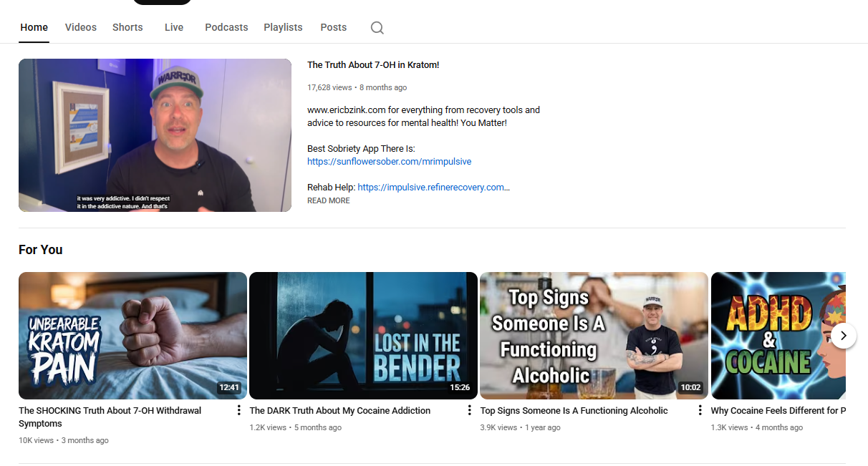Open options menu for 7-OH Withdrawal video
Image resolution: width=868 pixels, height=466 pixels.
(x=239, y=410)
